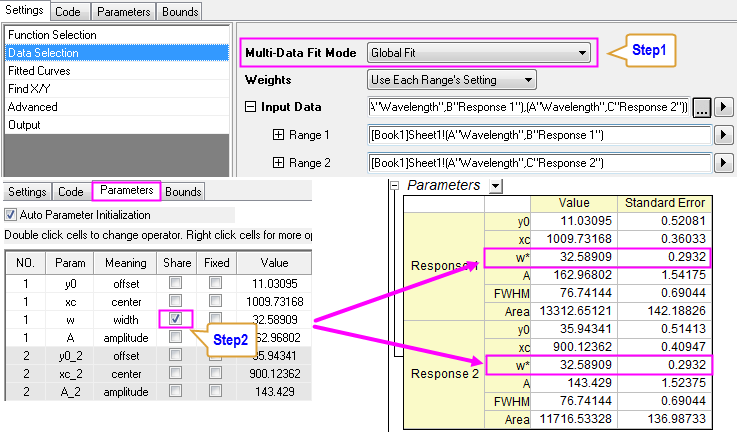Viewport: 740px width, 433px height.
Task: Click arrow button beside Input Data field
Action: pyautogui.click(x=725, y=107)
